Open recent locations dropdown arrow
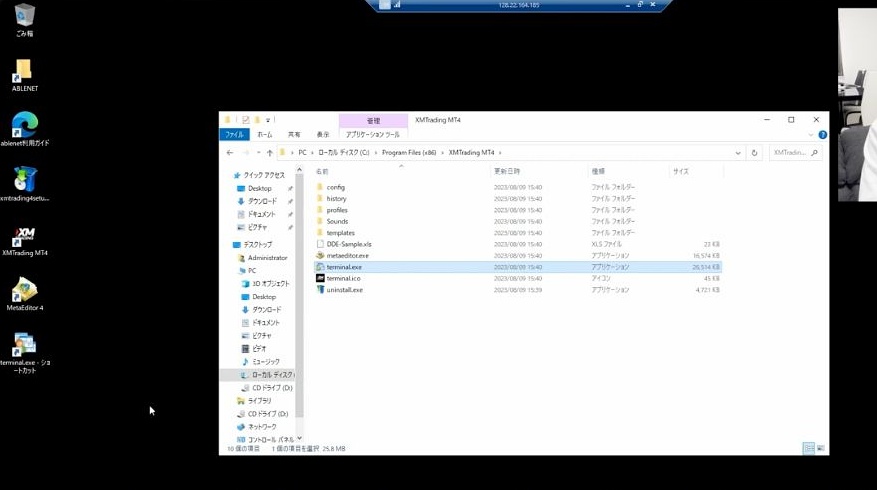This screenshot has height=490, width=877. click(x=258, y=153)
